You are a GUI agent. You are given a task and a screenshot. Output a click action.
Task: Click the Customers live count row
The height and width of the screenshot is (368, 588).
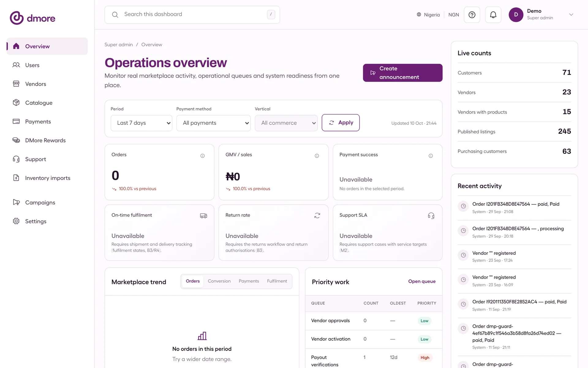click(x=514, y=73)
